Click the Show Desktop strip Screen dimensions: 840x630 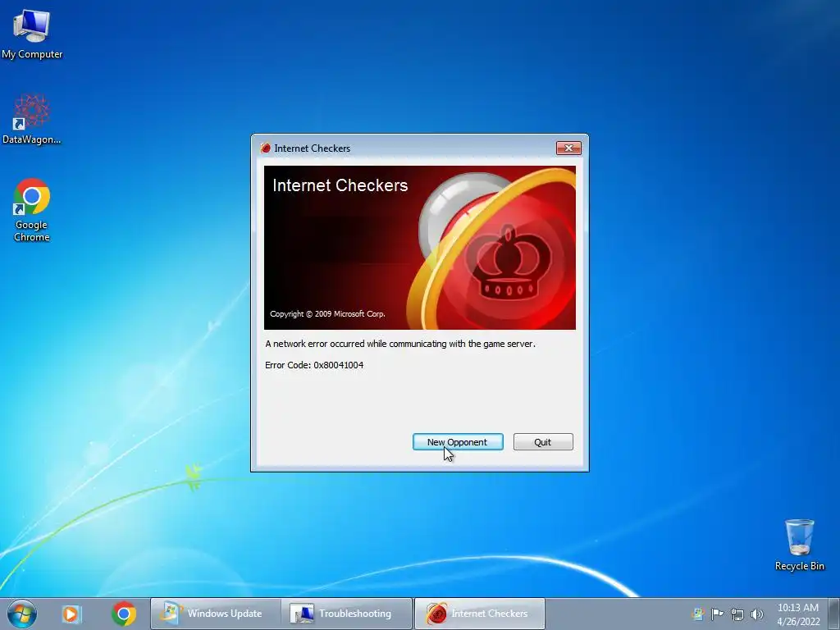(833, 614)
